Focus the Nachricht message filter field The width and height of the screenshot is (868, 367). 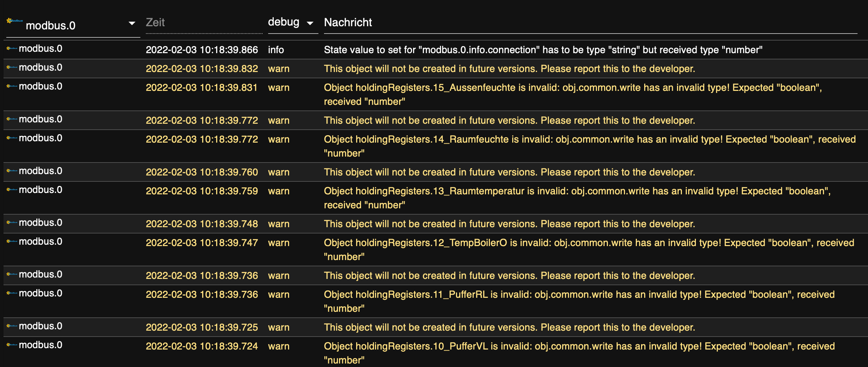[590, 23]
